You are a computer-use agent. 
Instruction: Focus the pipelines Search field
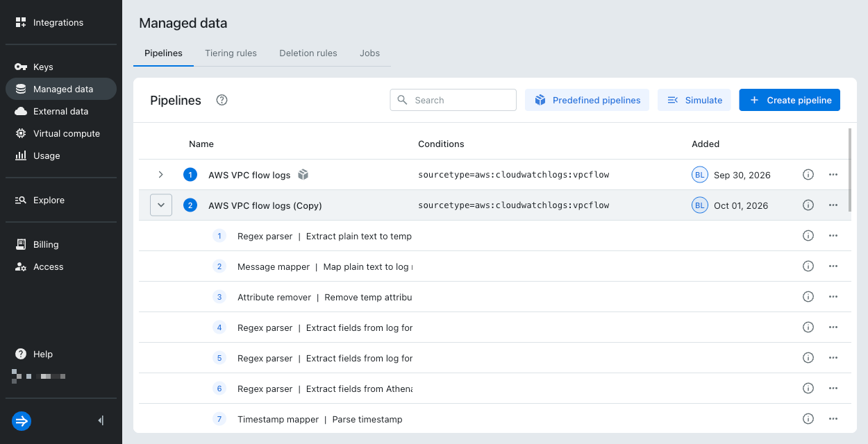(x=453, y=100)
